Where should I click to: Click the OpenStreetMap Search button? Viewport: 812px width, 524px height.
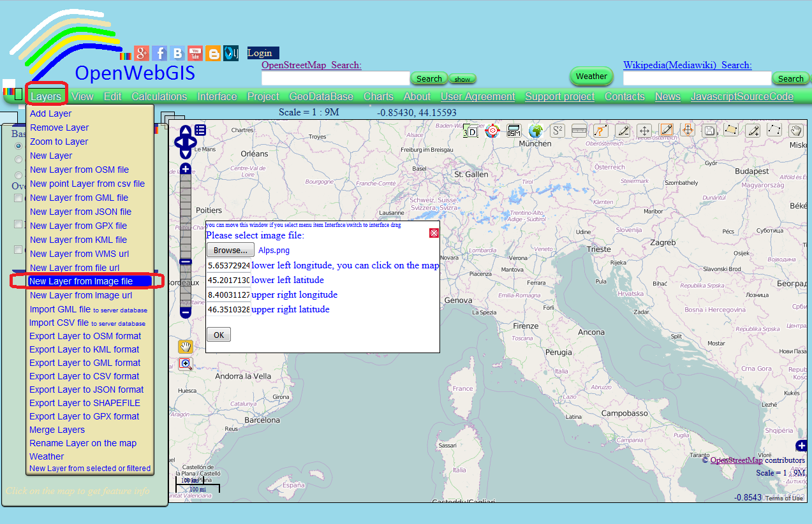429,78
